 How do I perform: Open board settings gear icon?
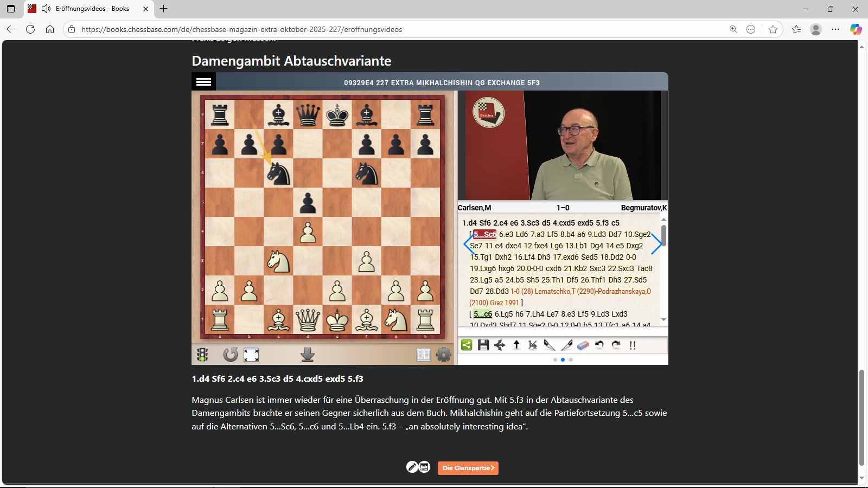tap(444, 355)
